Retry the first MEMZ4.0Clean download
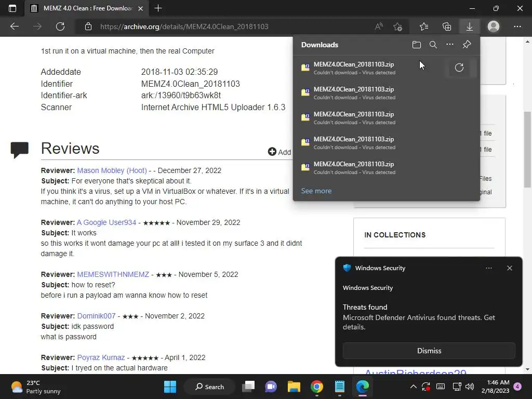The width and height of the screenshot is (532, 399). (x=459, y=68)
